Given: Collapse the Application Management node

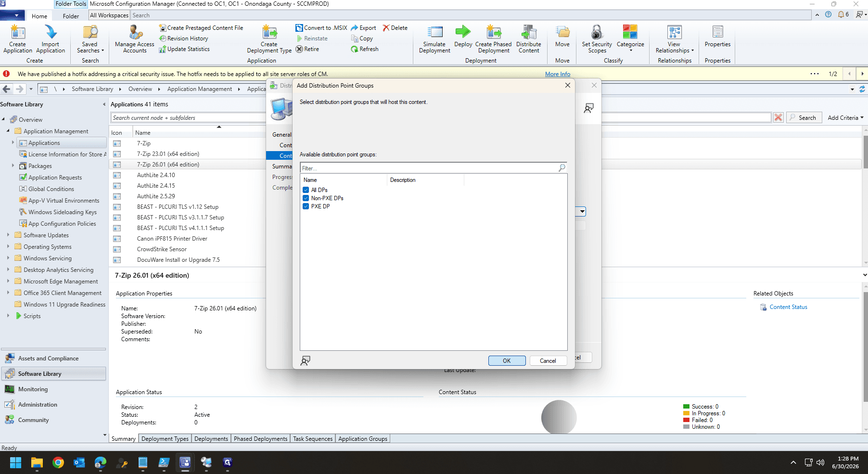Looking at the screenshot, I should (x=8, y=131).
